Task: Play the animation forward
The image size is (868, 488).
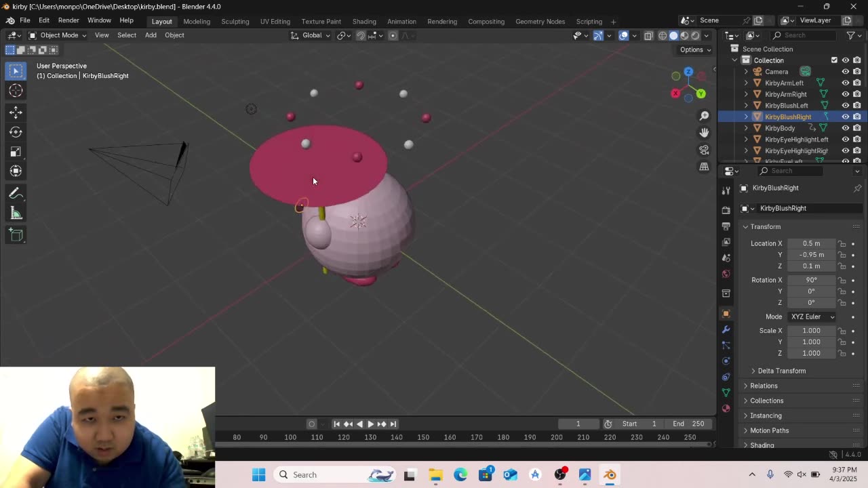Action: click(x=370, y=424)
